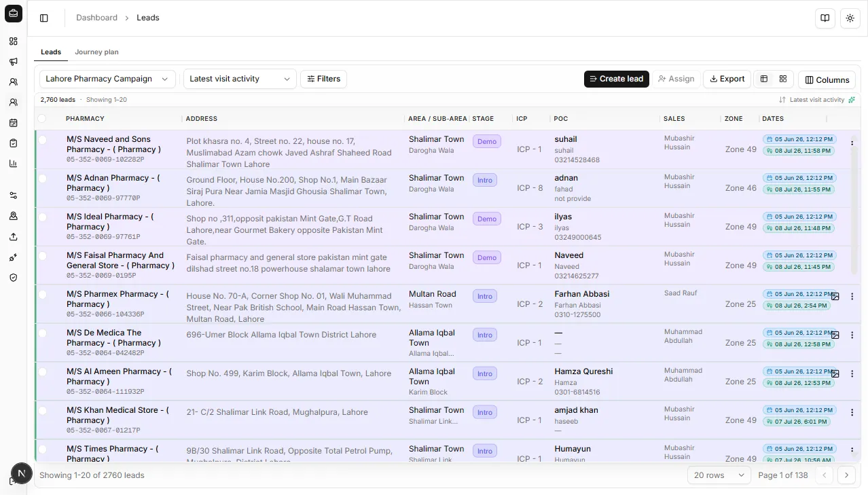868x495 pixels.
Task: Click POC name Hamza Qureshi
Action: point(583,371)
